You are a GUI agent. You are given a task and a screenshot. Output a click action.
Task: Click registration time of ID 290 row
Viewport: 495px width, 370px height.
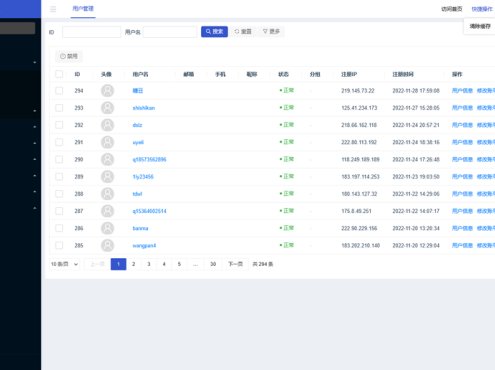(x=416, y=159)
